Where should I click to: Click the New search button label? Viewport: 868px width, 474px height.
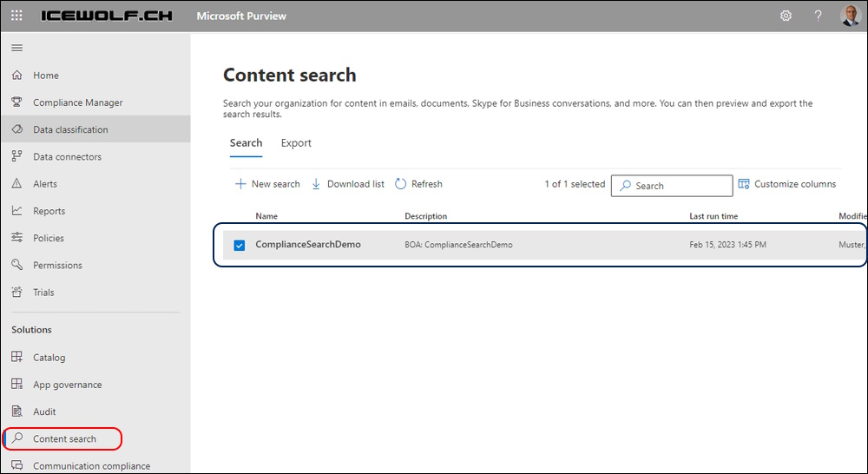click(x=276, y=184)
